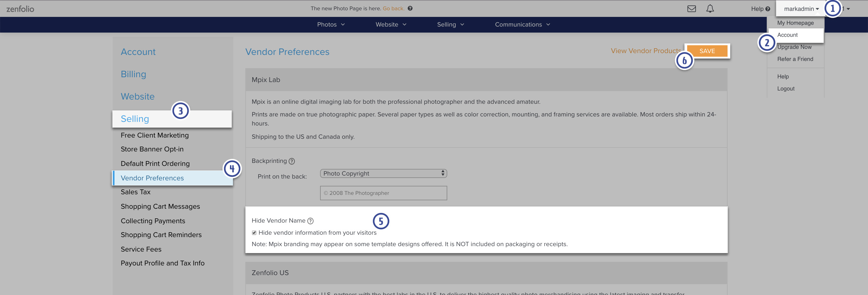
Task: Click Logout in the user menu
Action: pyautogui.click(x=785, y=89)
